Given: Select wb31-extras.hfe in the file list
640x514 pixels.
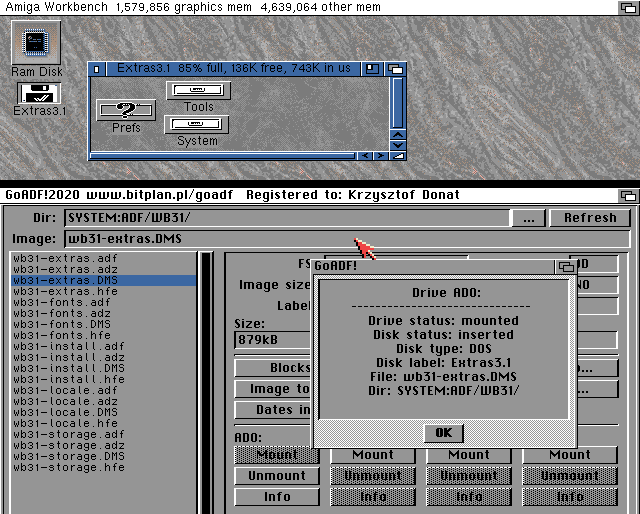Looking at the screenshot, I should point(104,291).
